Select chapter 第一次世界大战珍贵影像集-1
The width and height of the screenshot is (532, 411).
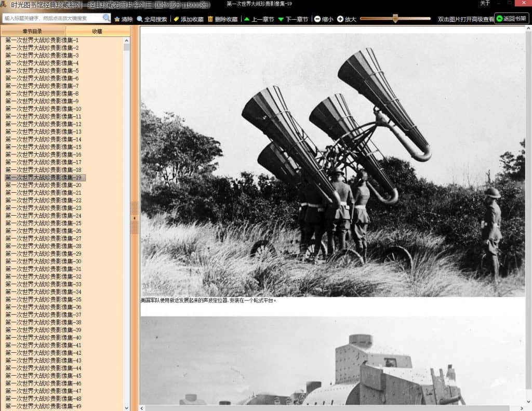[42, 40]
